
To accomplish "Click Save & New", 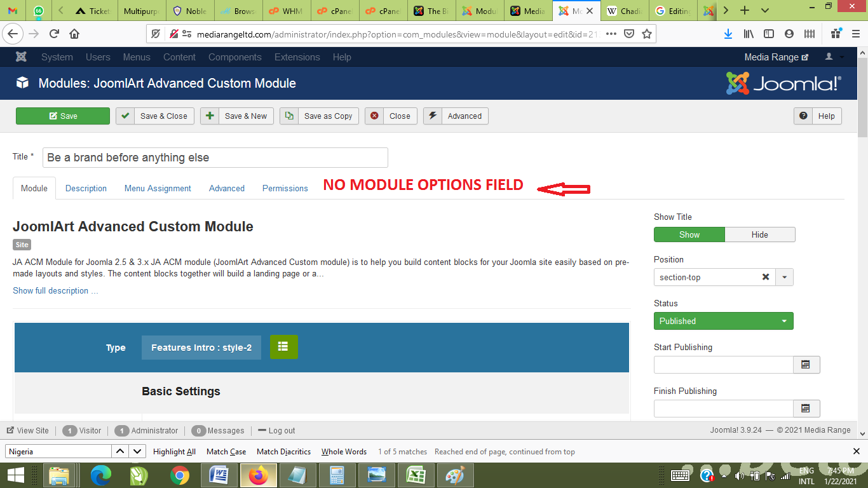I will click(x=237, y=116).
